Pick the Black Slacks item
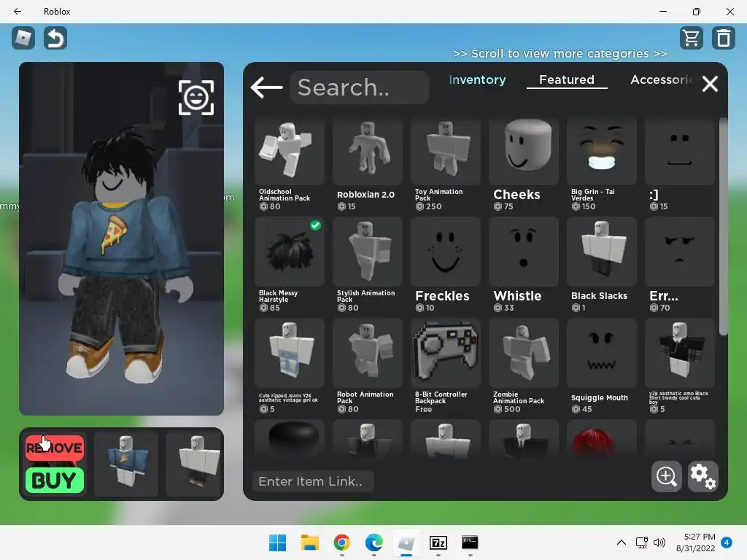 click(602, 265)
